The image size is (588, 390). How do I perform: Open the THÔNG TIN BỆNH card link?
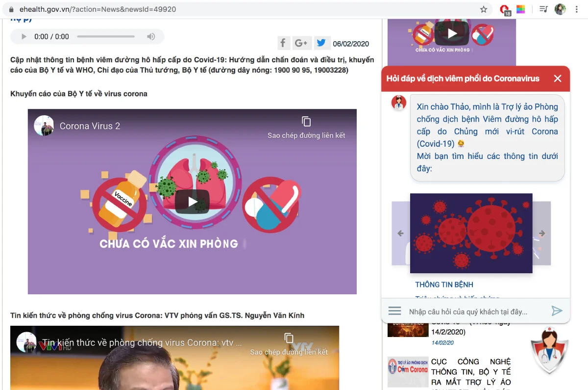tap(444, 285)
